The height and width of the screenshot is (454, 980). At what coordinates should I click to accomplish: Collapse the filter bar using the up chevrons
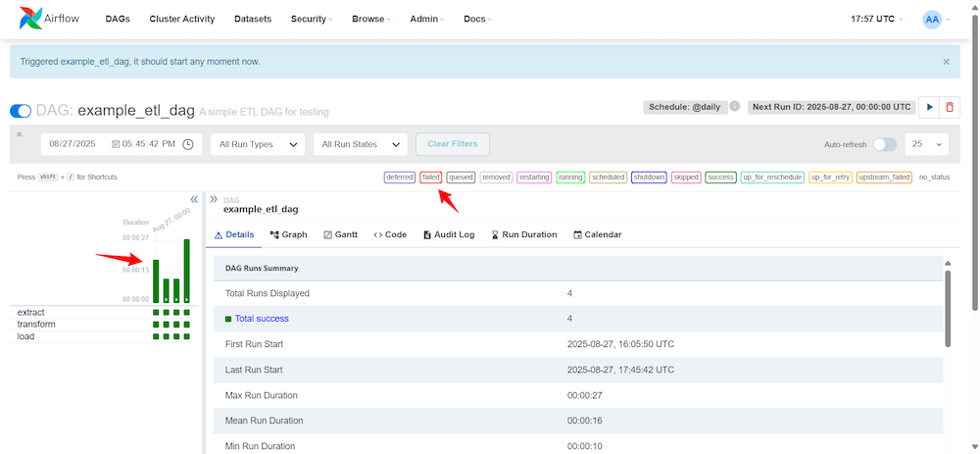[19, 133]
